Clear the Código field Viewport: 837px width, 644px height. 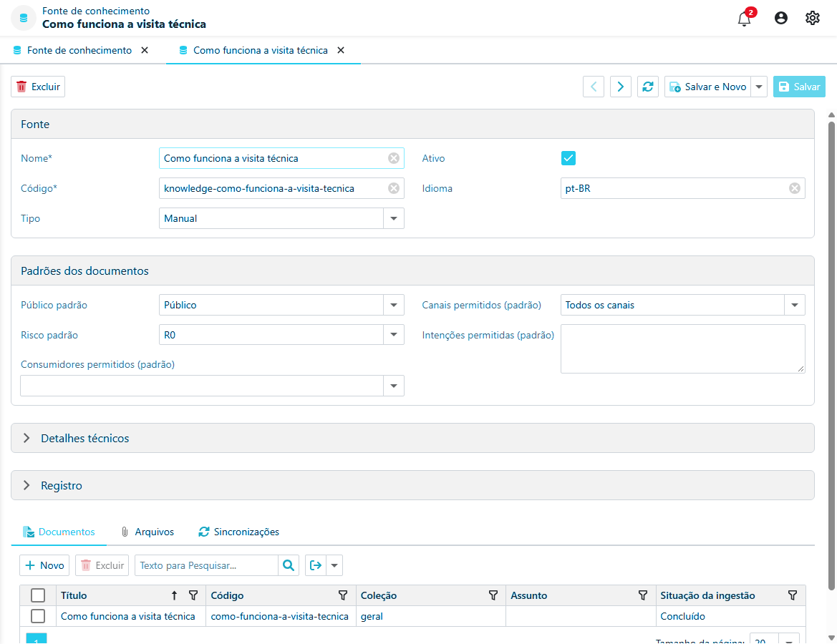pos(393,188)
